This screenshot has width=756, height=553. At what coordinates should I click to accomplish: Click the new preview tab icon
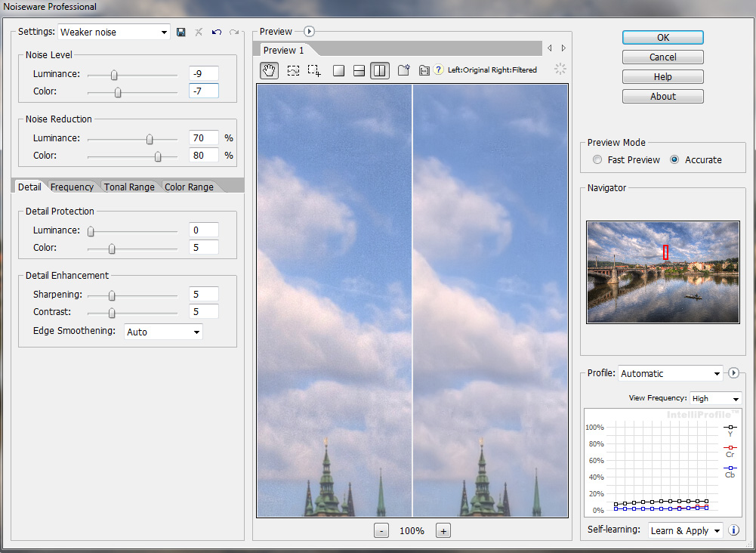click(x=404, y=70)
